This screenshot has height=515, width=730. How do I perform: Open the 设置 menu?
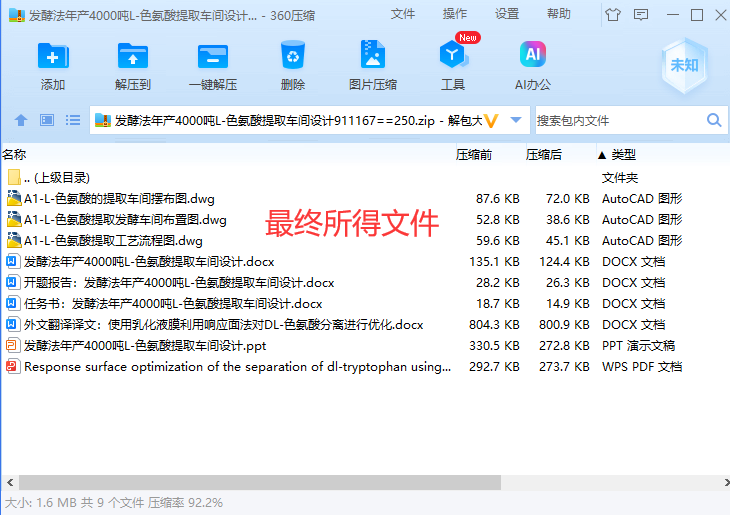pyautogui.click(x=507, y=14)
